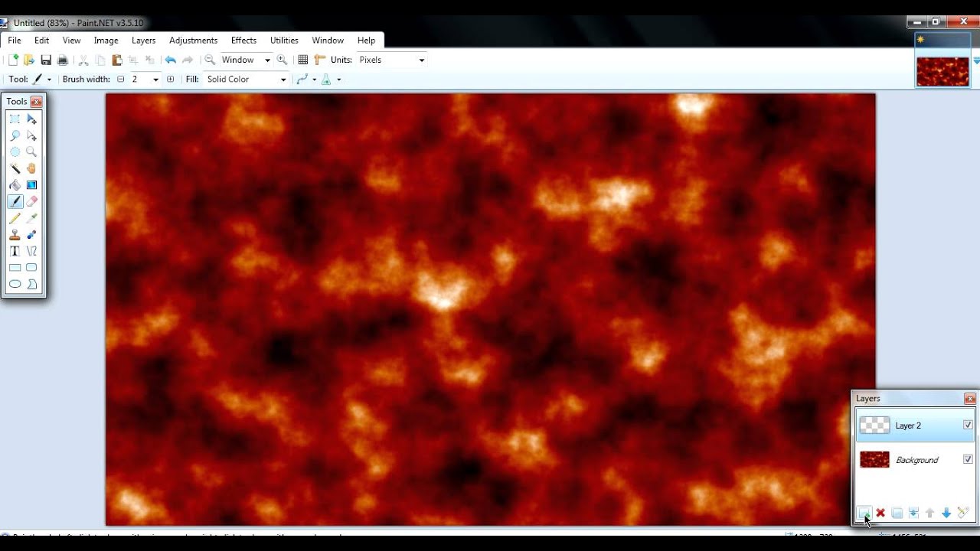
Task: Open the Adjustments menu
Action: pyautogui.click(x=193, y=41)
